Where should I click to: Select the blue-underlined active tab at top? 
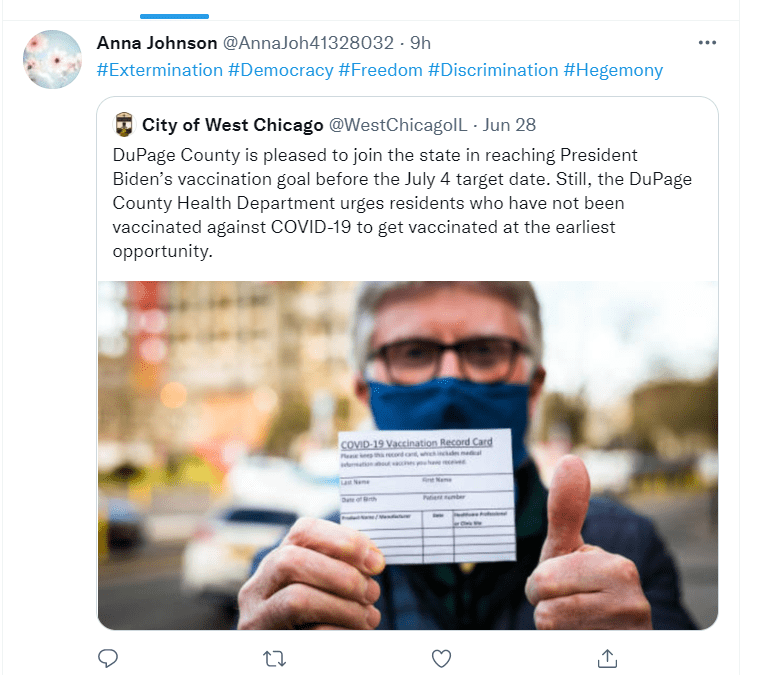tap(174, 16)
